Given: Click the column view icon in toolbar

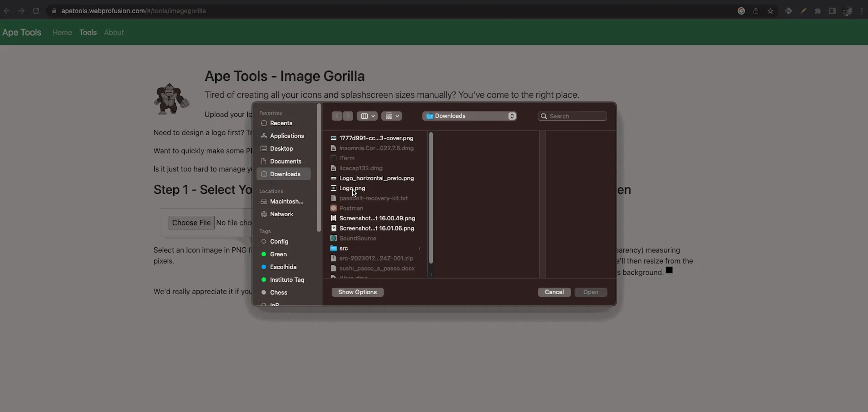Looking at the screenshot, I should (x=364, y=116).
